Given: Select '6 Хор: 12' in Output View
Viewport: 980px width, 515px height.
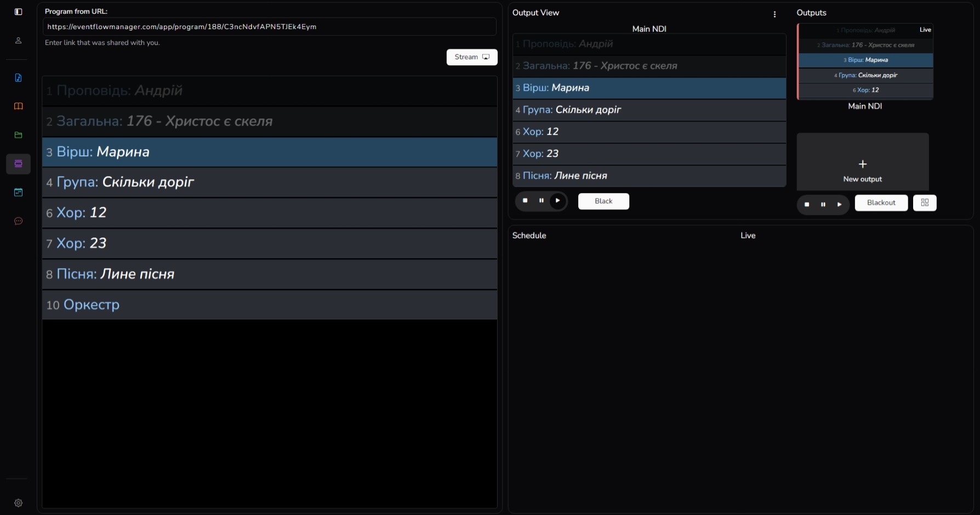Looking at the screenshot, I should [x=649, y=132].
